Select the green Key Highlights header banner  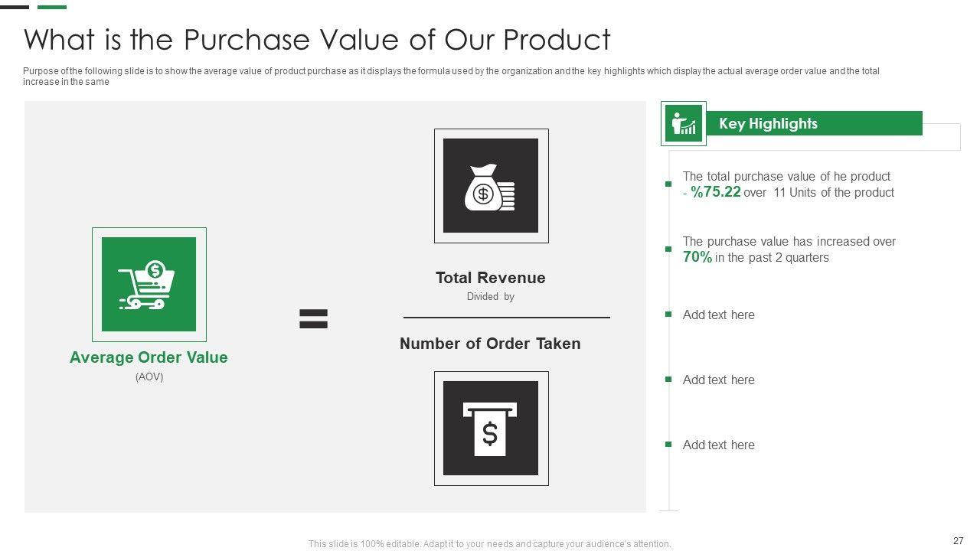coord(813,123)
